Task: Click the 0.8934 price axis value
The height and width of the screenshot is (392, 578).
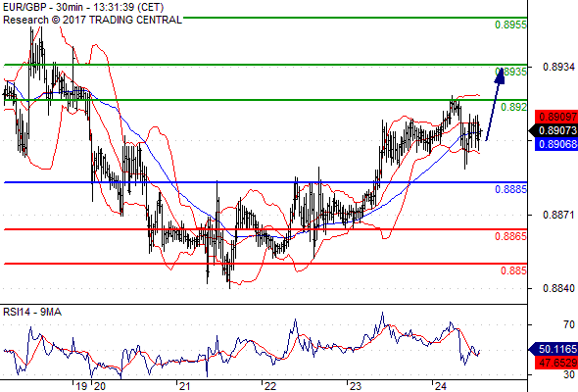Action: coord(558,67)
